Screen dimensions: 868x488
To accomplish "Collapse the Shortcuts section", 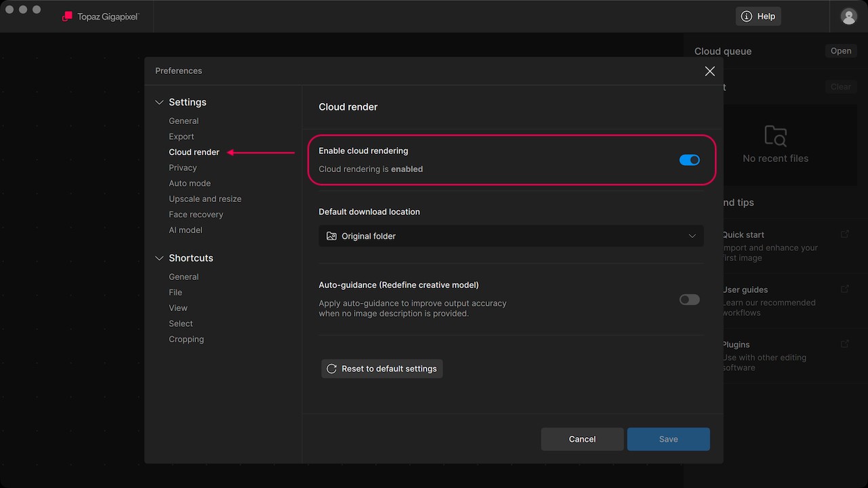I will point(159,258).
